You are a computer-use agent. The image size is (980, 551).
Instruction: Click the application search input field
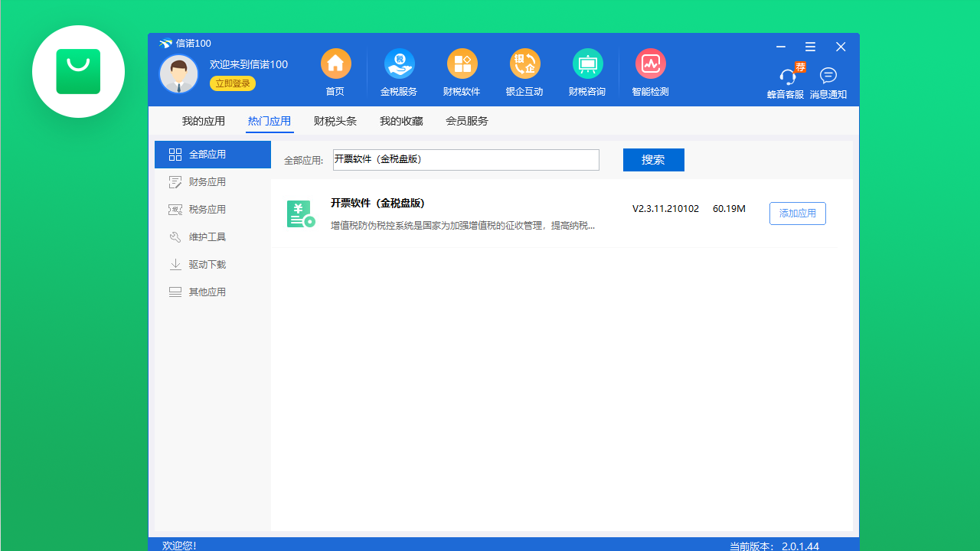tap(465, 160)
